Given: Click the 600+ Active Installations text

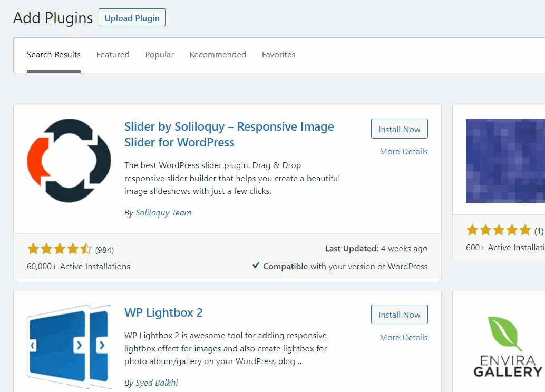Looking at the screenshot, I should pyautogui.click(x=505, y=248).
